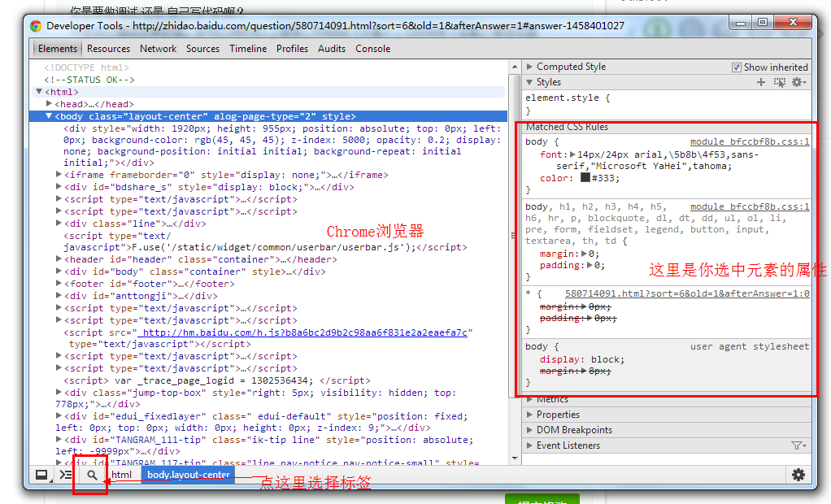Click the #333 color swatch

tap(585, 177)
